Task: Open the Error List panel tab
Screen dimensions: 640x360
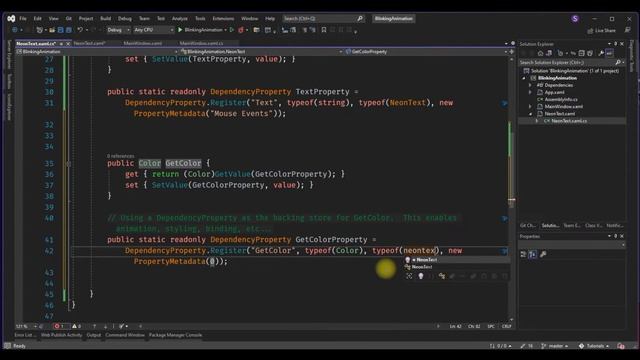Action: (x=25, y=335)
